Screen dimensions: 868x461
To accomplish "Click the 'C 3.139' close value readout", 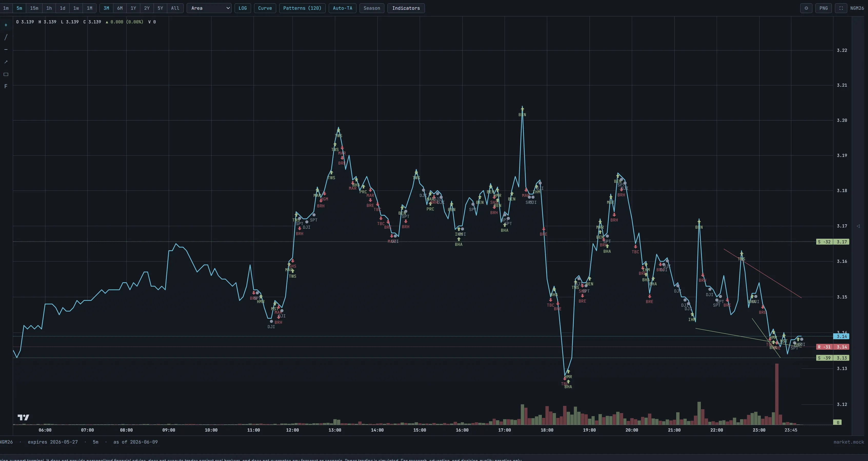I will [x=92, y=22].
